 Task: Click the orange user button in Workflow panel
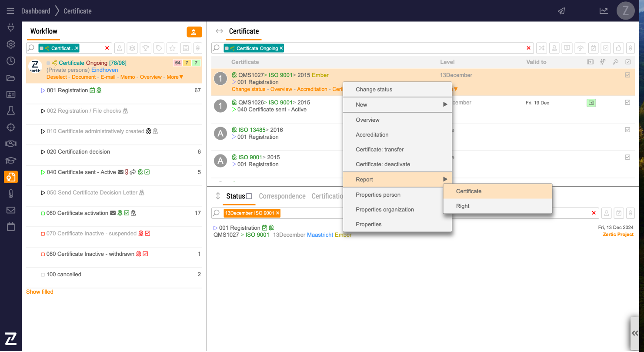[194, 32]
